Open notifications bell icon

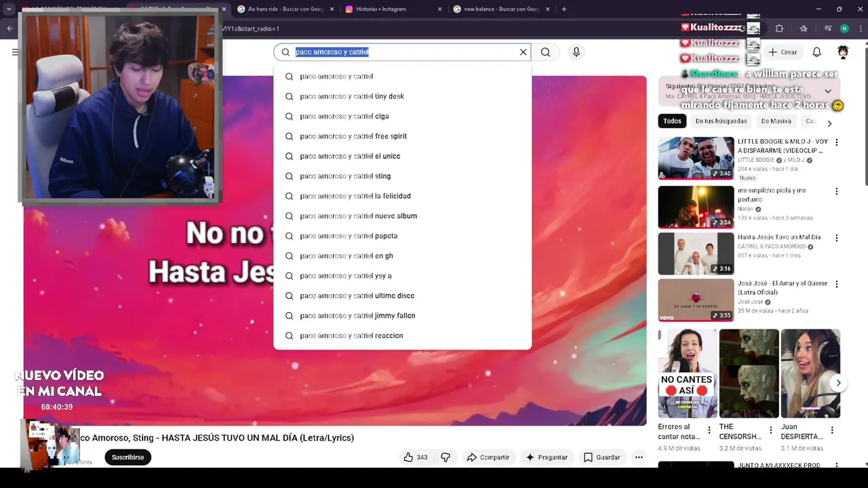(x=816, y=52)
